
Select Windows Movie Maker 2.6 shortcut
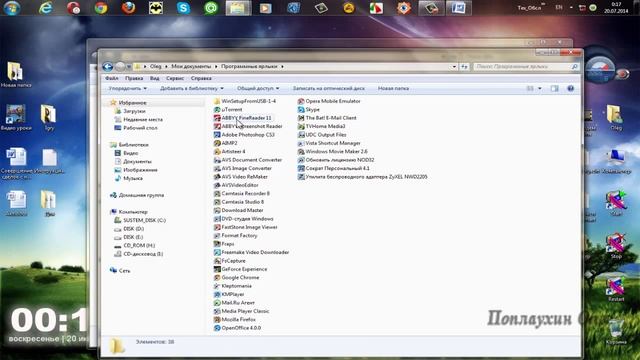pos(333,151)
